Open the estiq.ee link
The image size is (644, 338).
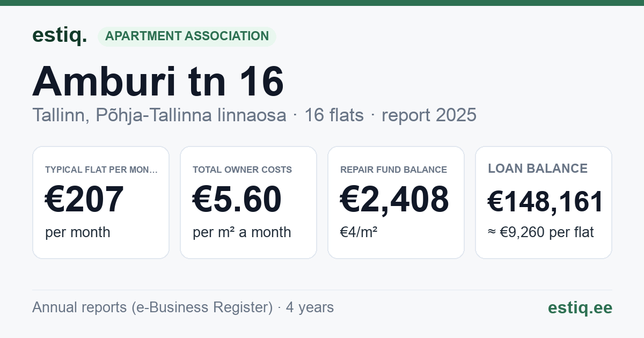[580, 307]
